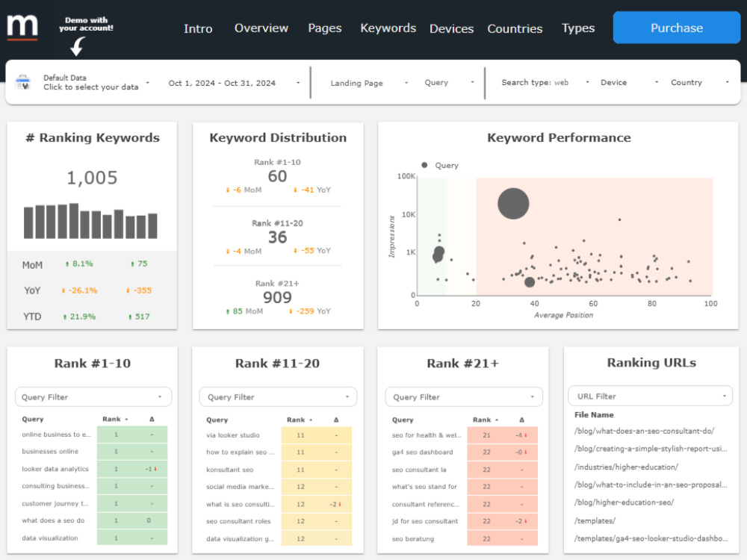The width and height of the screenshot is (747, 560).
Task: Open Query Filter in Rank #11-20 panel
Action: pyautogui.click(x=278, y=397)
